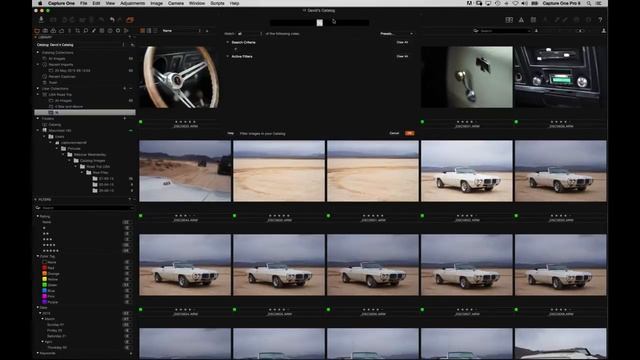The height and width of the screenshot is (360, 640).
Task: Collapse the Folders group
Action: pos(38,118)
